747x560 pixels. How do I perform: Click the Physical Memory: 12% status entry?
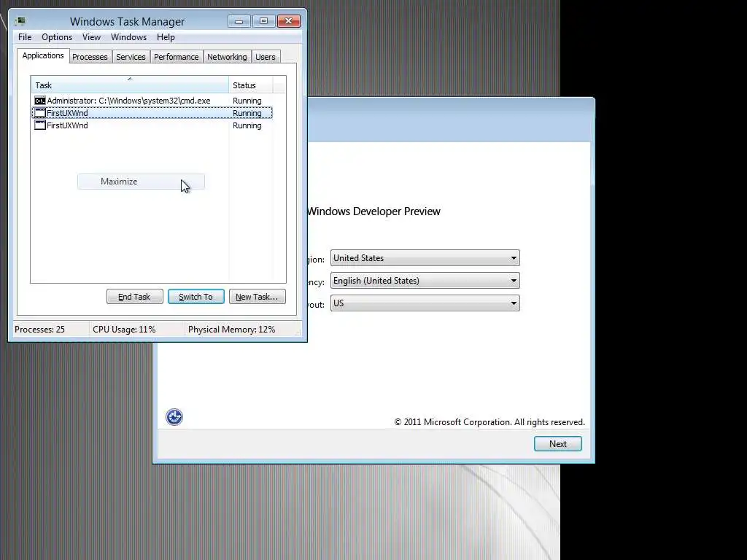[x=231, y=330]
